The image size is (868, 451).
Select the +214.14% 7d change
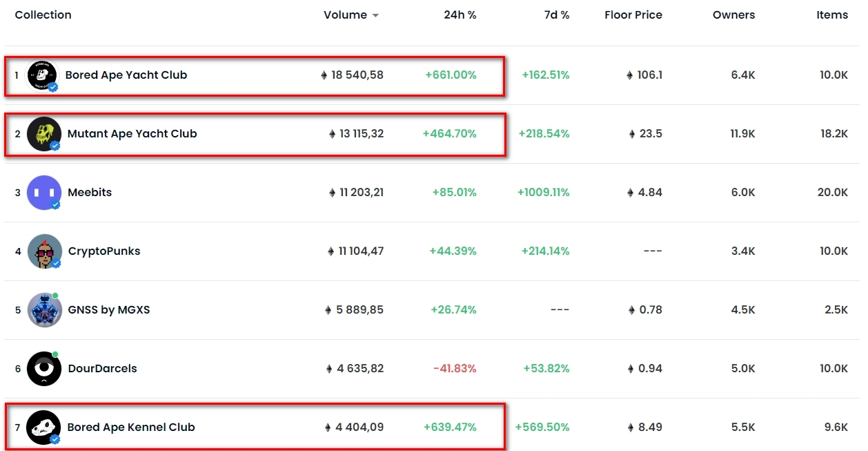pyautogui.click(x=546, y=251)
